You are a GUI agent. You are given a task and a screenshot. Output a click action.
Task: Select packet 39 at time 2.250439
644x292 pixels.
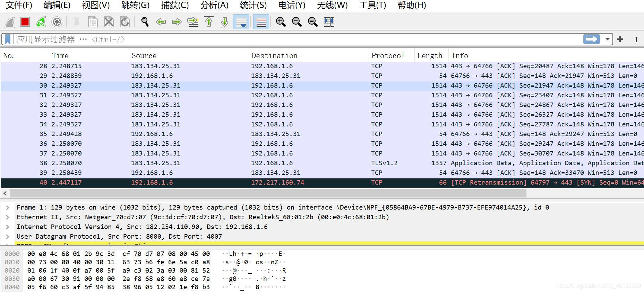322,173
